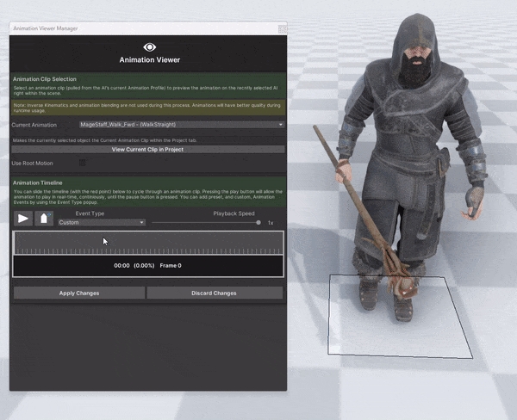The width and height of the screenshot is (517, 420).
Task: Enable the Use Root Motion checkbox
Action: tap(83, 163)
